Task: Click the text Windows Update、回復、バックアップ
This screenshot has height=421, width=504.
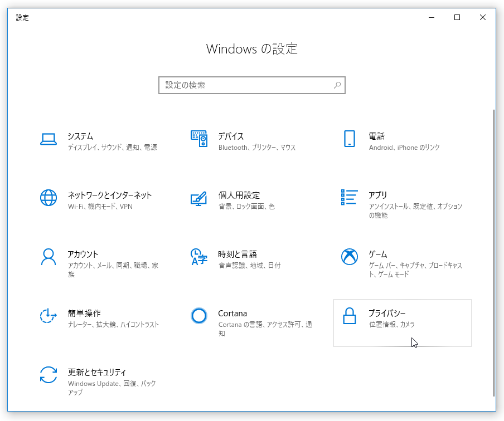Action: click(x=112, y=388)
